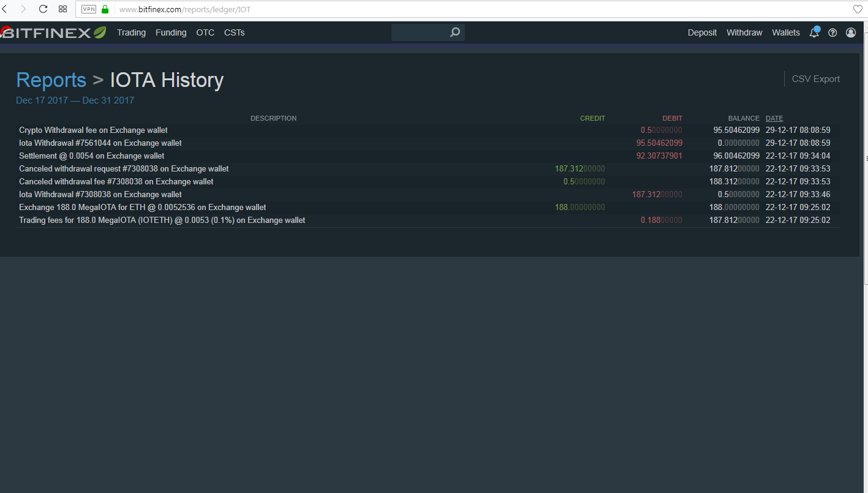Click the search magnifier icon
This screenshot has width=868, height=493.
pyautogui.click(x=455, y=32)
